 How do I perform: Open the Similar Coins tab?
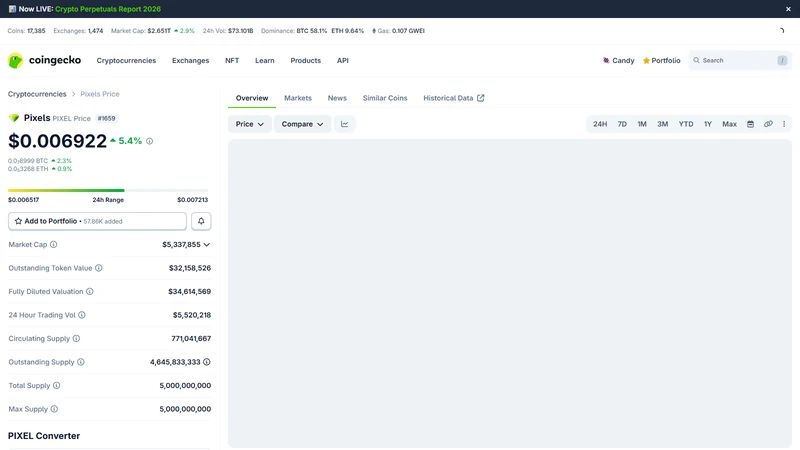385,98
